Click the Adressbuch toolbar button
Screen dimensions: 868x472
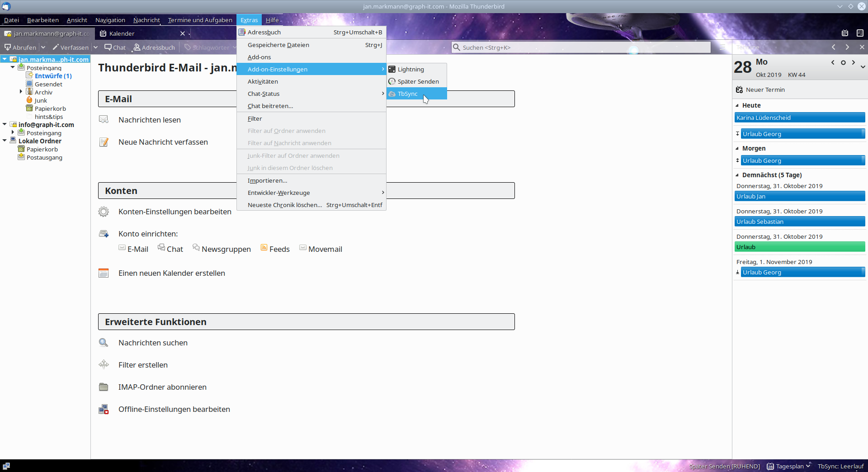pos(154,47)
